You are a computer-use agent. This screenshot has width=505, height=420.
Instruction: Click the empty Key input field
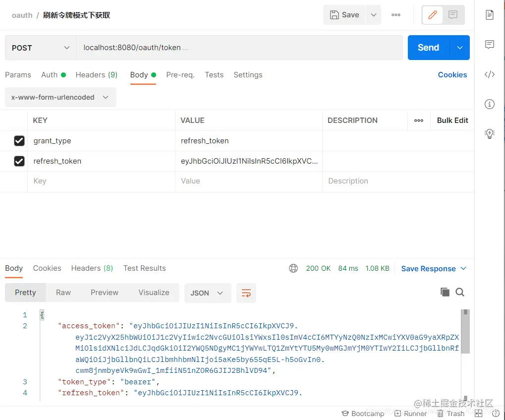coord(102,181)
